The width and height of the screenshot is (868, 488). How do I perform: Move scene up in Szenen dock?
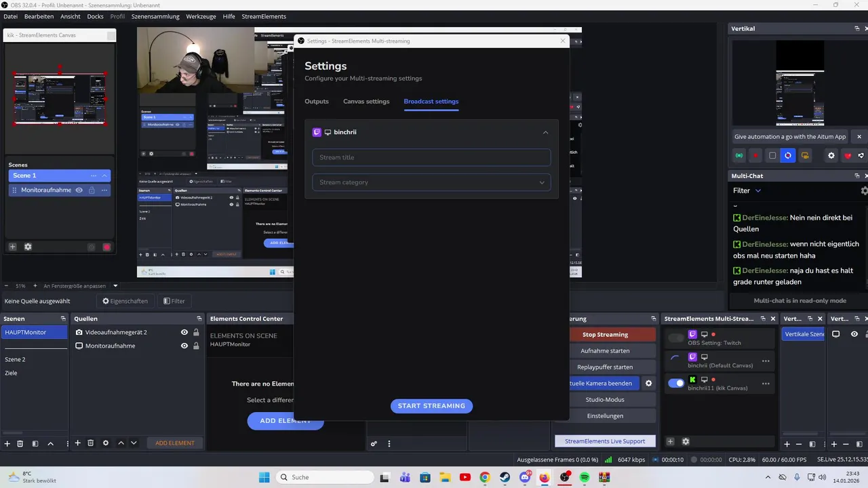tap(50, 443)
